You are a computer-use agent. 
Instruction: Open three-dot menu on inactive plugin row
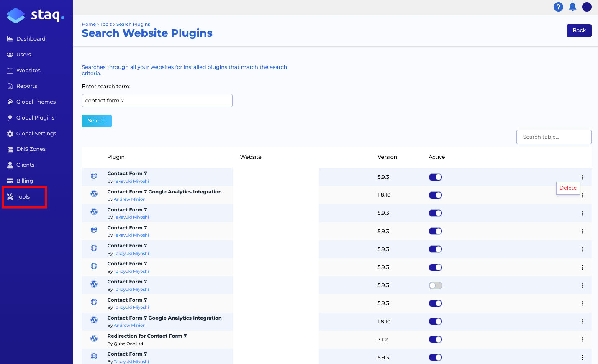coord(582,285)
